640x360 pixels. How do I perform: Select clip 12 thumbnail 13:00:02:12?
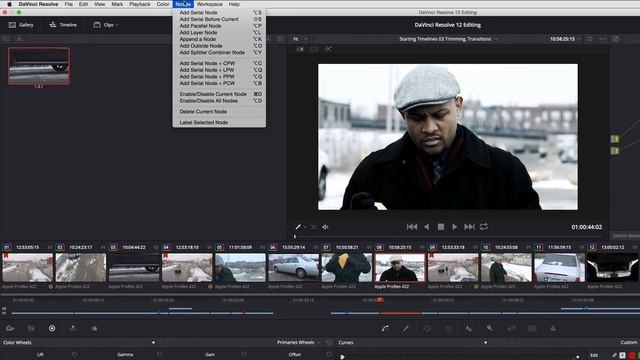[612, 268]
